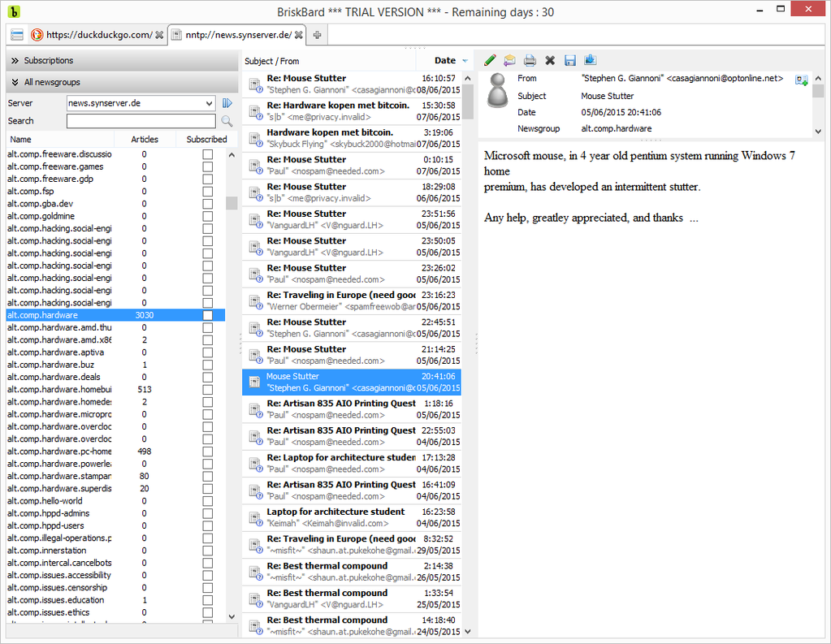Switch to the https://duckduckgo.com/ tab
Screen dimensions: 831x644
pos(97,35)
